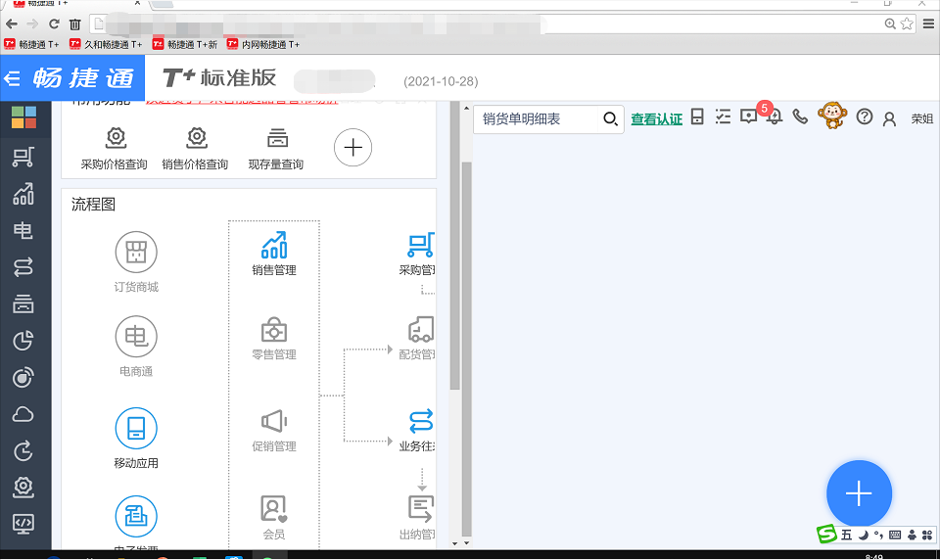Open the notification bell icon

point(775,117)
